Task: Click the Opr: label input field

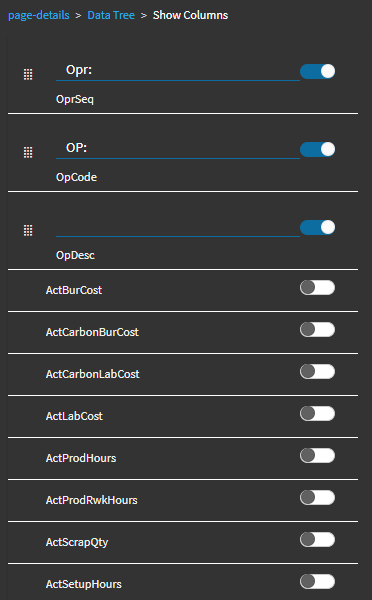Action: [x=178, y=71]
